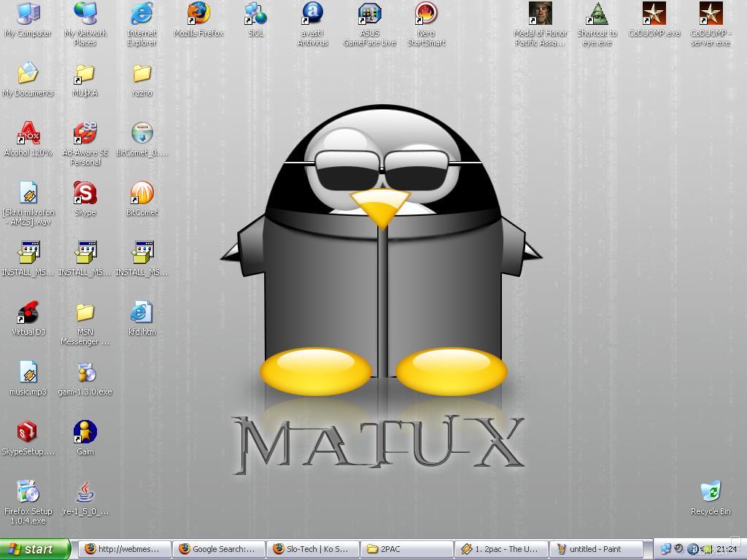This screenshot has height=560, width=747.
Task: Open the Recycle Bin
Action: tap(711, 498)
